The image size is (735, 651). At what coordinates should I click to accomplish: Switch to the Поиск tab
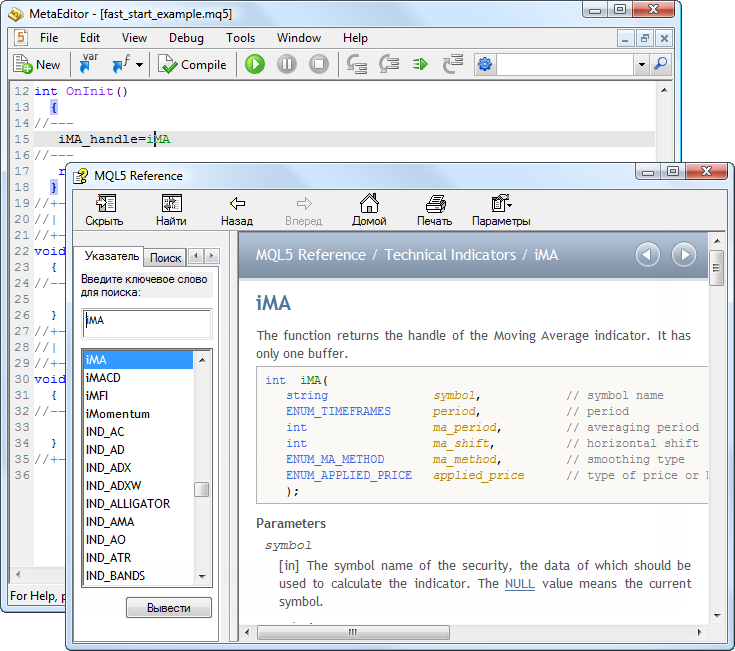(x=165, y=258)
